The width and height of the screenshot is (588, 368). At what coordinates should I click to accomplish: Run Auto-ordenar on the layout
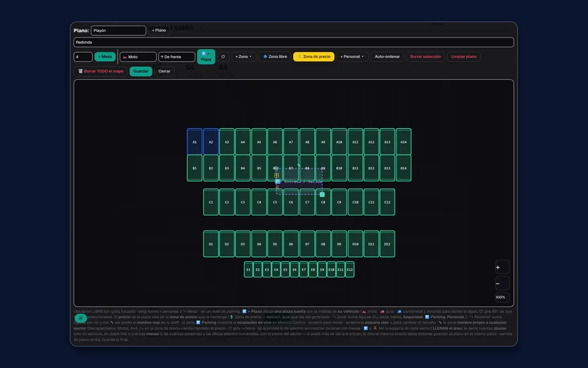pos(387,56)
